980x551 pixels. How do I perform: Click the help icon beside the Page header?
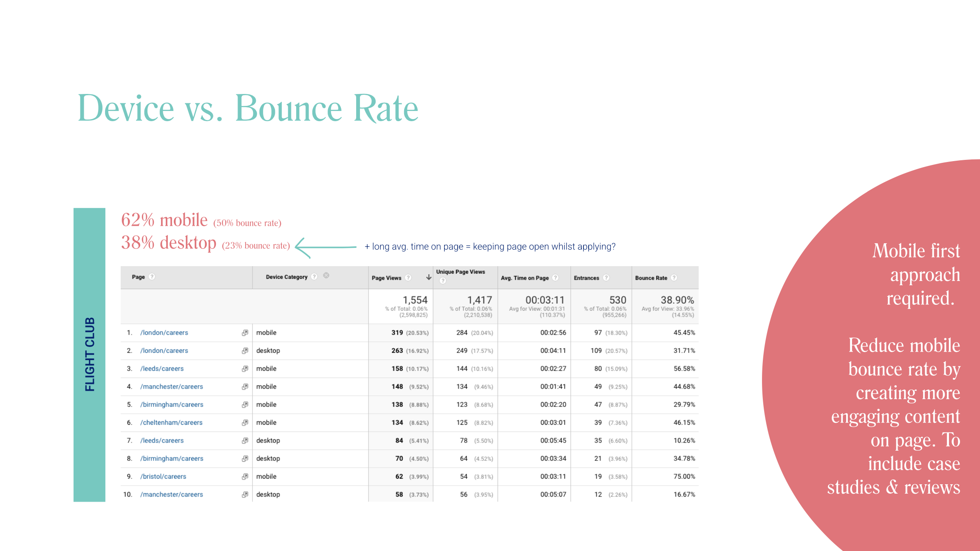click(152, 277)
